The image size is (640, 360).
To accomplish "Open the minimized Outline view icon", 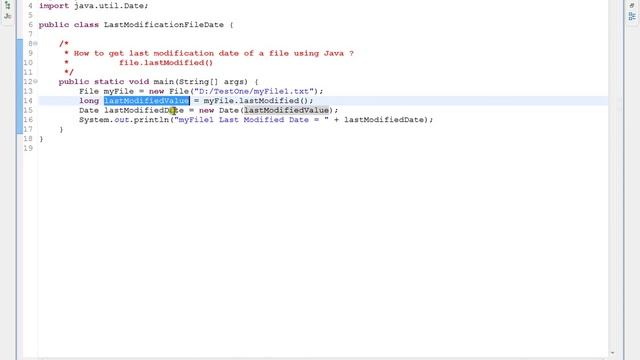I will coord(632,16).
